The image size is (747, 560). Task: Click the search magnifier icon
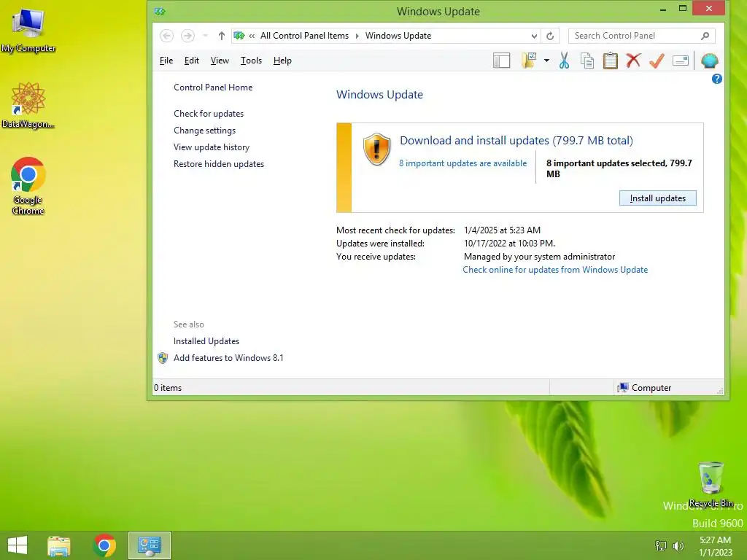pos(705,36)
